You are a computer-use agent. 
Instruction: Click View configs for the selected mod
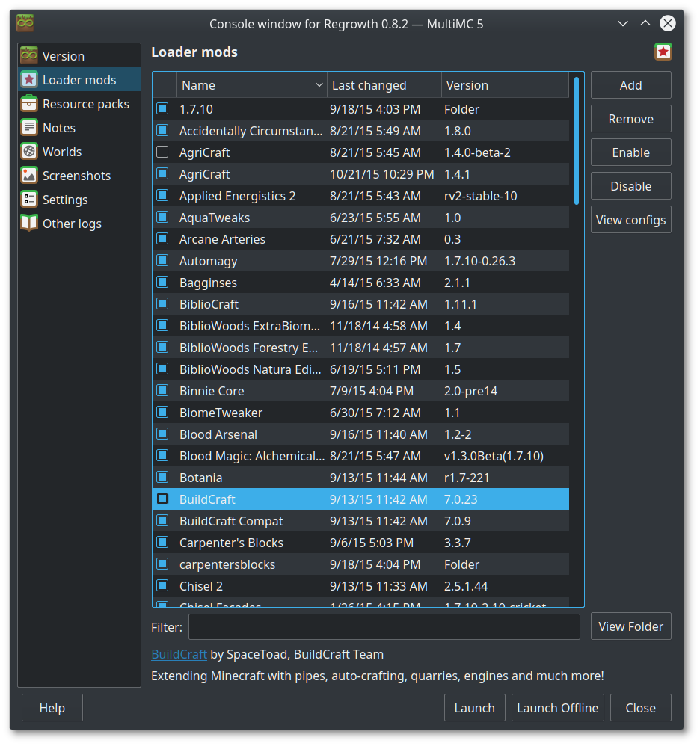pos(630,219)
